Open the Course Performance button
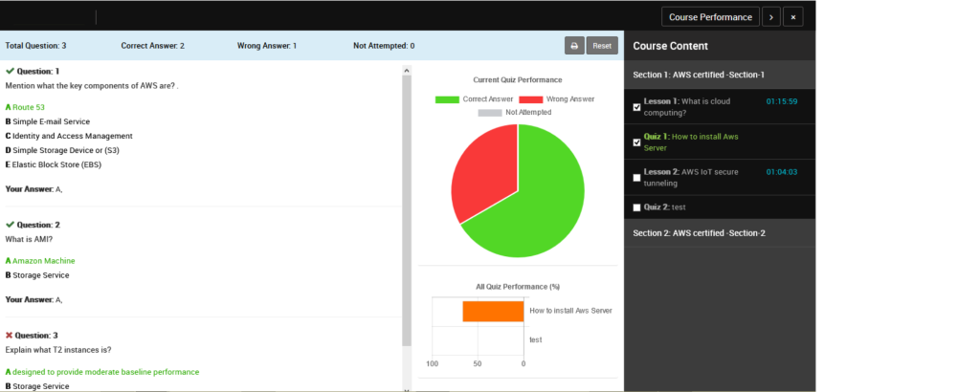 [711, 17]
